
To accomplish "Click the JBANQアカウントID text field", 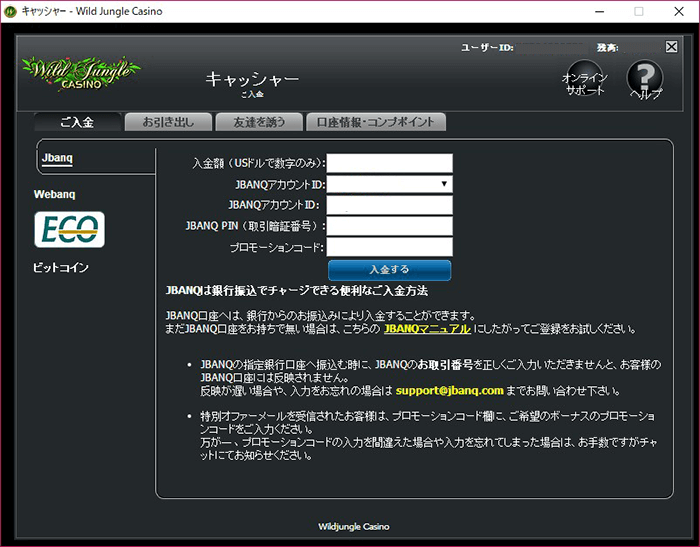I will (x=389, y=205).
